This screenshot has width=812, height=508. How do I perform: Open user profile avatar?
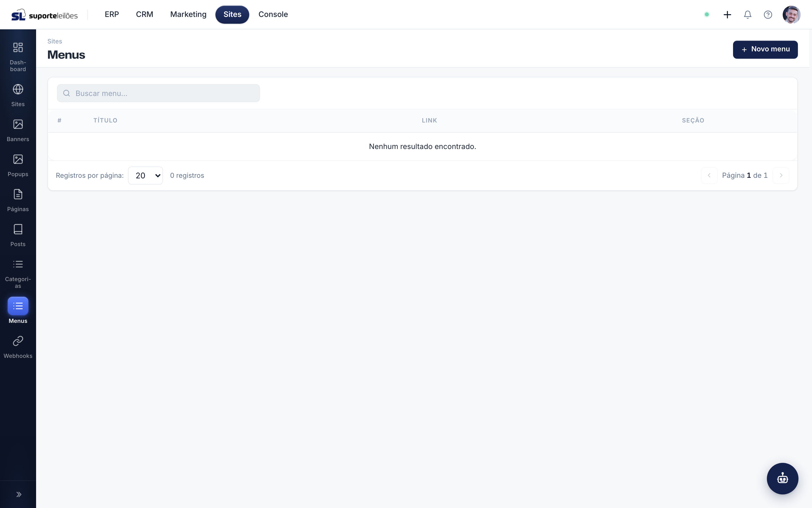(x=791, y=14)
